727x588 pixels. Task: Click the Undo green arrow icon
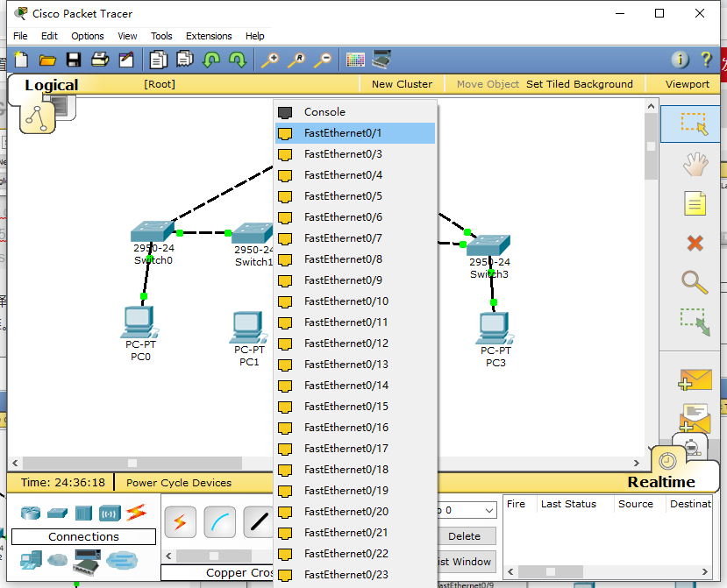coord(211,60)
